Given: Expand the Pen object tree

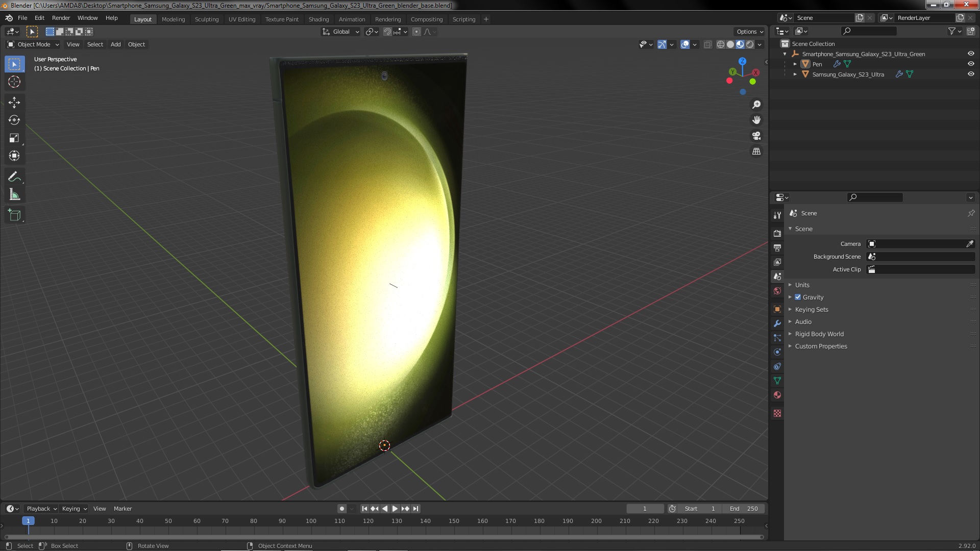Looking at the screenshot, I should tap(795, 64).
